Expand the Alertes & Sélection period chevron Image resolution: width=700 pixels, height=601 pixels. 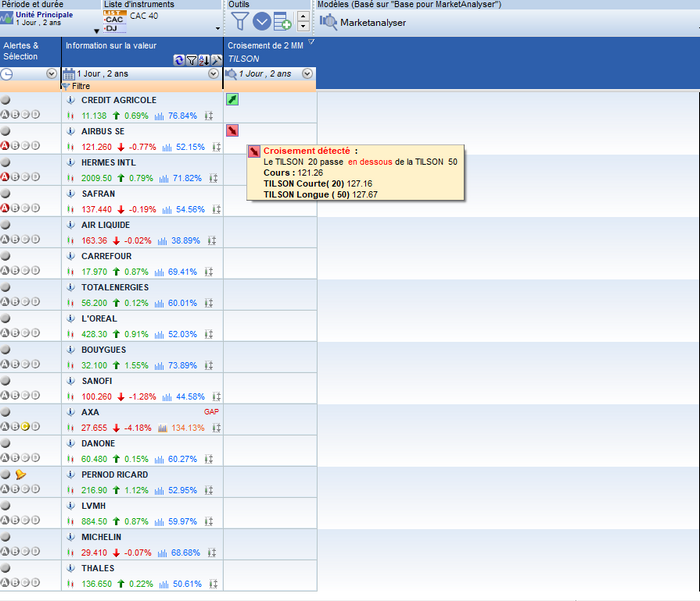(x=52, y=74)
